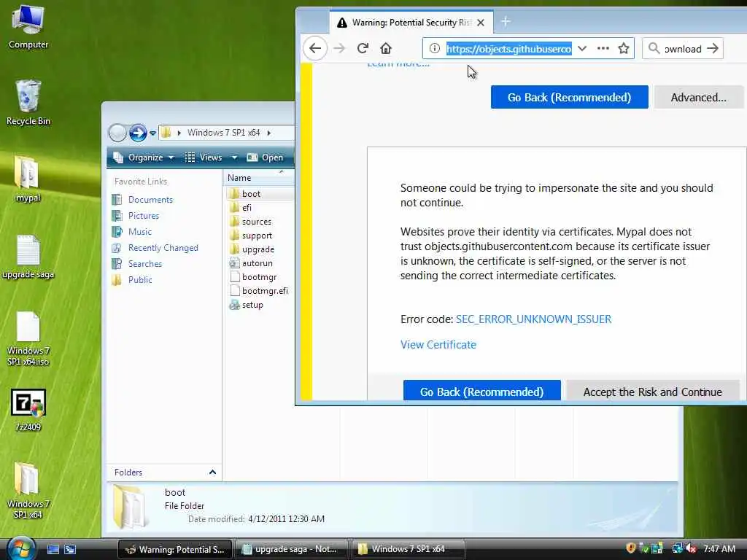Click the search go arrow
This screenshot has width=747, height=560.
[713, 49]
